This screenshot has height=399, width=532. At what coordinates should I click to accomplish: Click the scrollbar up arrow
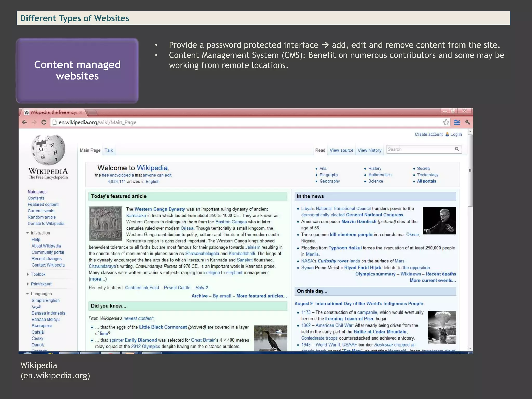(x=470, y=132)
